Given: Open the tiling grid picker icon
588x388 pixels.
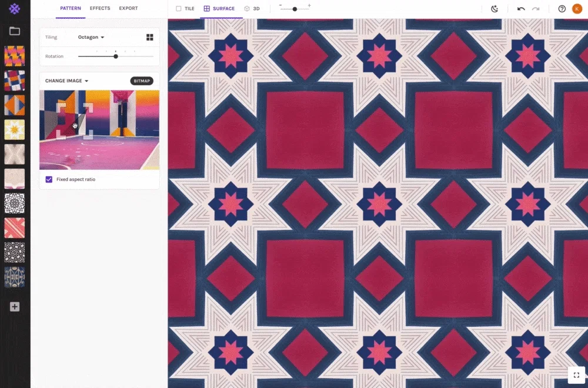Looking at the screenshot, I should (x=149, y=37).
